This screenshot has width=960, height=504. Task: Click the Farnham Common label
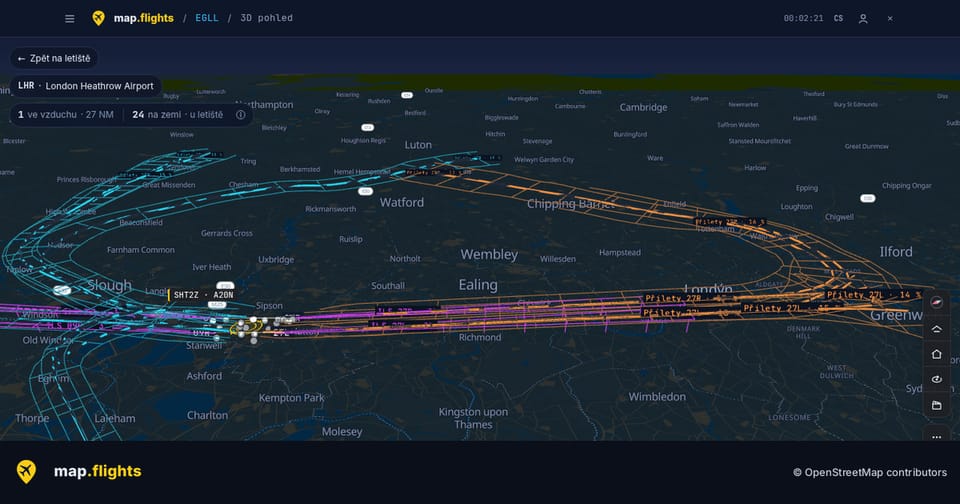pyautogui.click(x=141, y=250)
